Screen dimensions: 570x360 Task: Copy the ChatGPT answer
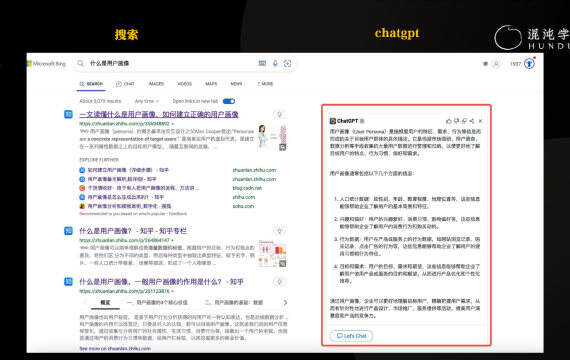click(x=464, y=121)
